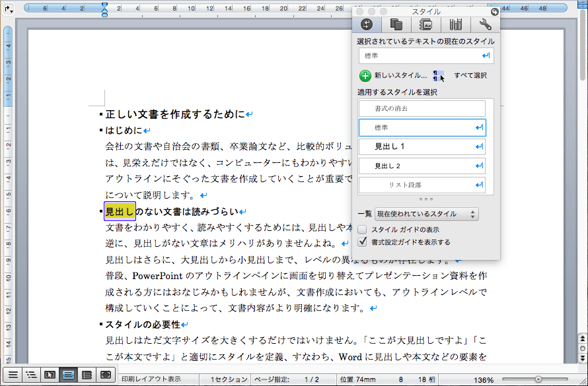Click status bar 印刷レイアウト表示 text
588x386 pixels.
tap(151, 379)
